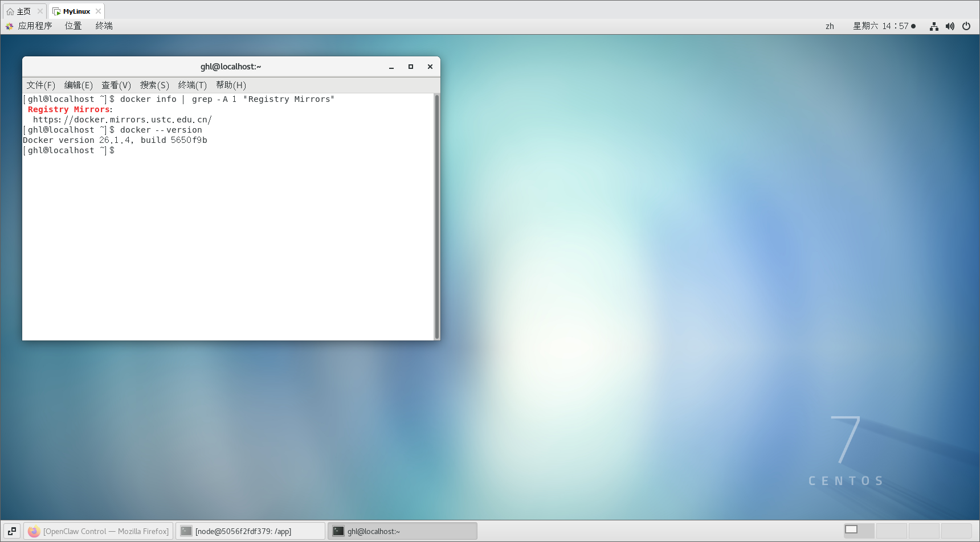Click the https://docker.mirrors.ustc.edu.cn/ line

click(x=122, y=120)
